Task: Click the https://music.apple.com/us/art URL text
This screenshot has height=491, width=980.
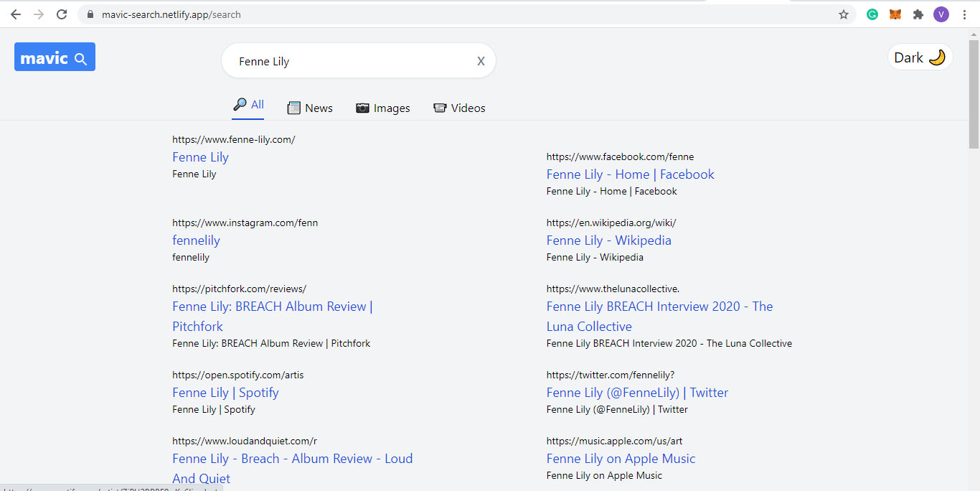Action: 615,441
